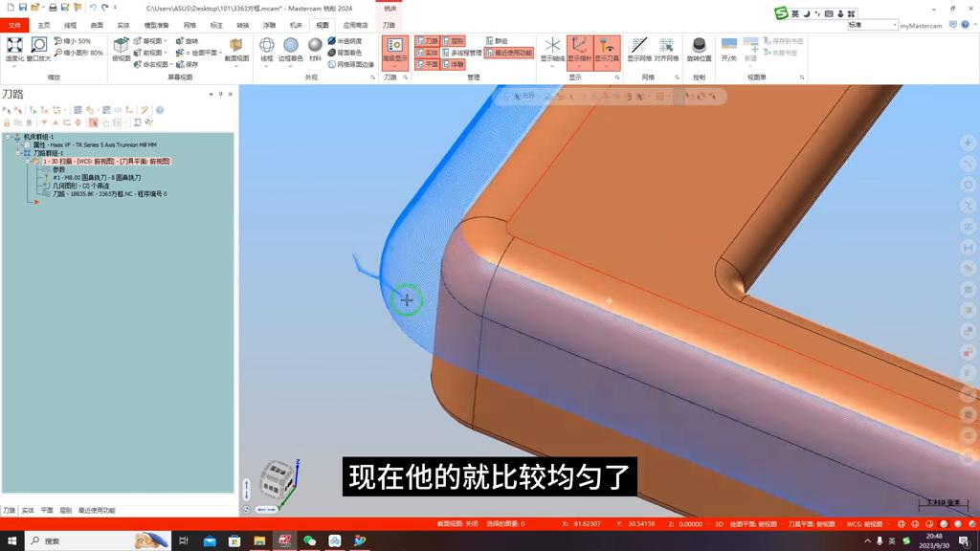Enable 显示网格 in the Grid group
The height and width of the screenshot is (551, 980).
click(637, 46)
